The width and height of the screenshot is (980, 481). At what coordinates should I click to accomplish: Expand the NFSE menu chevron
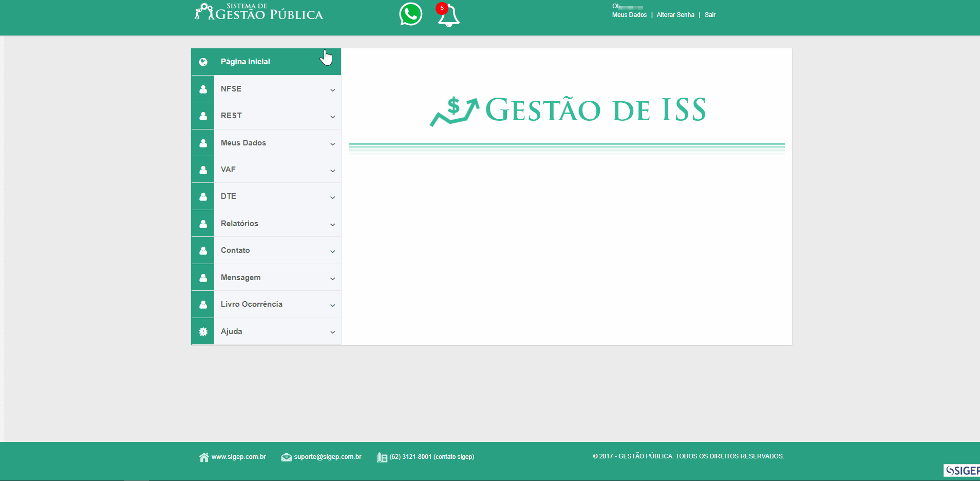tap(333, 90)
